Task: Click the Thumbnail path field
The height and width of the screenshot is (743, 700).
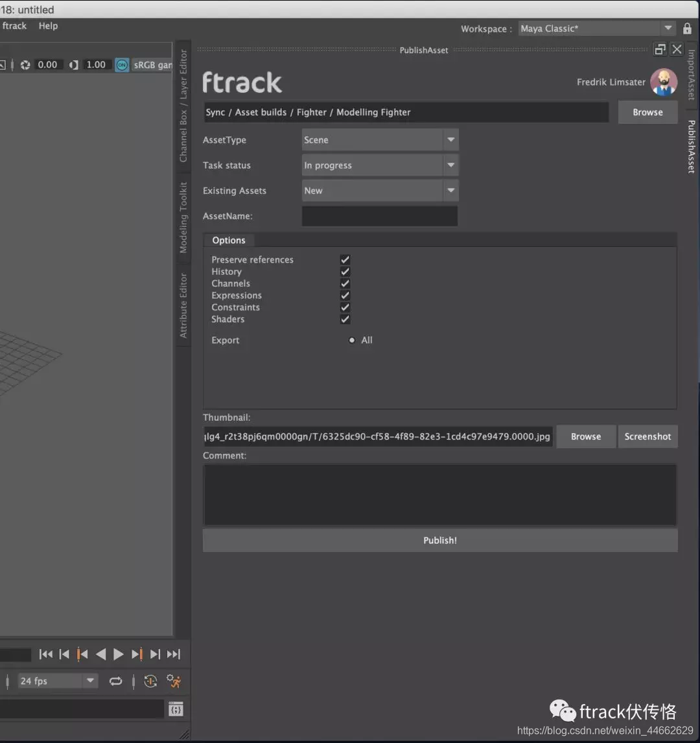Action: coord(378,436)
